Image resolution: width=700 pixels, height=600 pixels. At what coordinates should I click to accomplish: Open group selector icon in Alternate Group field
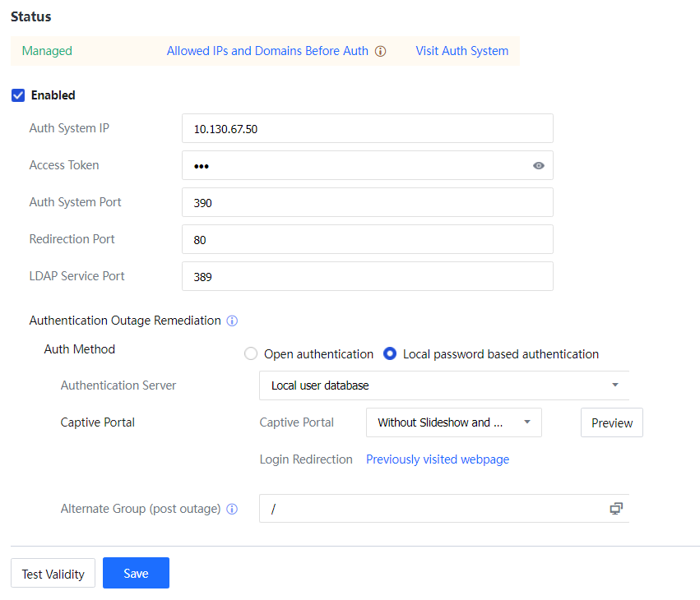point(615,509)
